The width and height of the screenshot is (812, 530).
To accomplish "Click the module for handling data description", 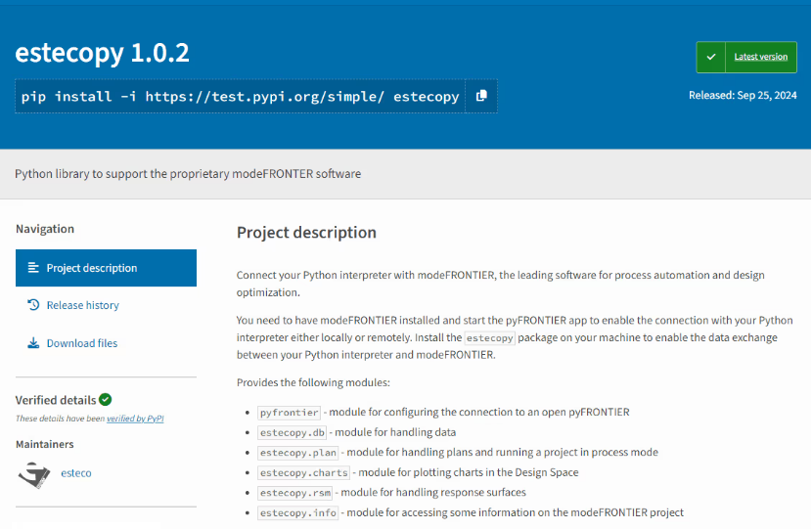I will coord(395,432).
